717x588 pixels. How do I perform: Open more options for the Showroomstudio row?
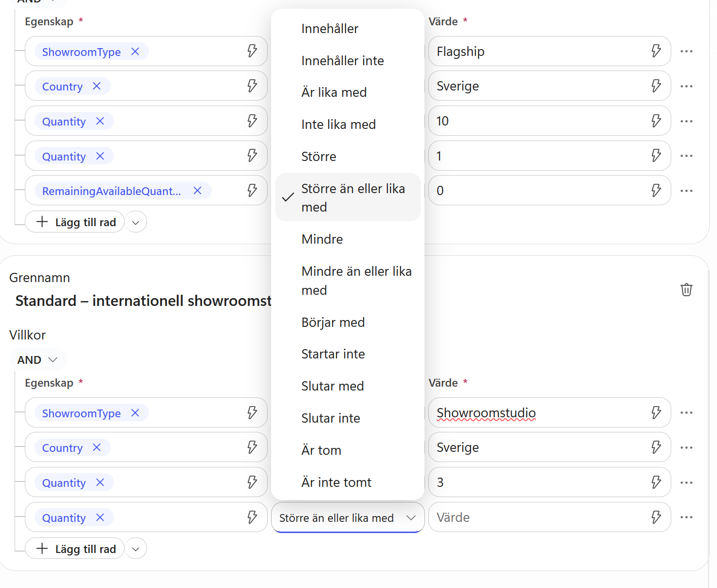(x=686, y=413)
